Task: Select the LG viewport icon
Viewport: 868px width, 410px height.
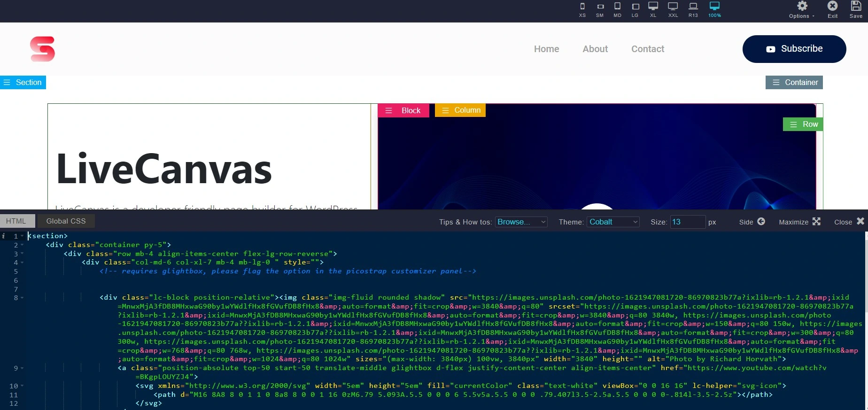Action: 635,10
